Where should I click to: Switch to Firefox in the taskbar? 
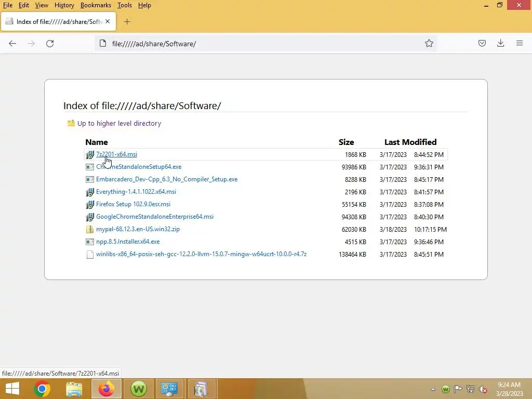click(x=106, y=389)
